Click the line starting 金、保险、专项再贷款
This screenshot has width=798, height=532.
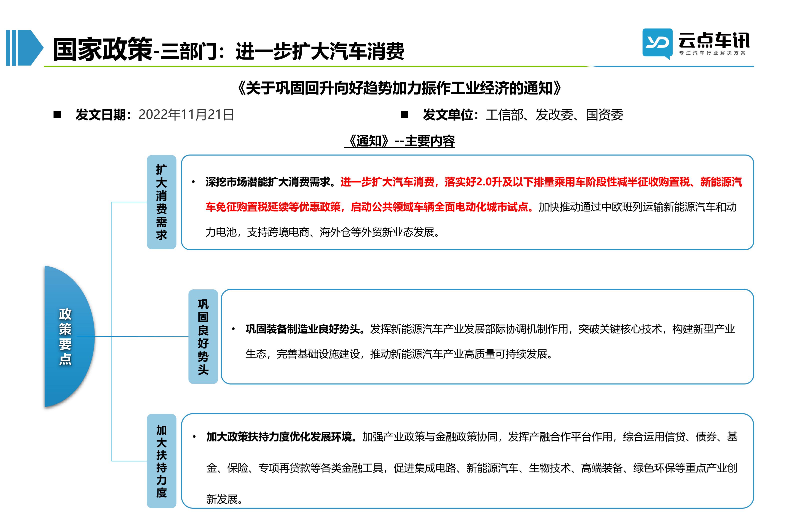[x=472, y=468]
